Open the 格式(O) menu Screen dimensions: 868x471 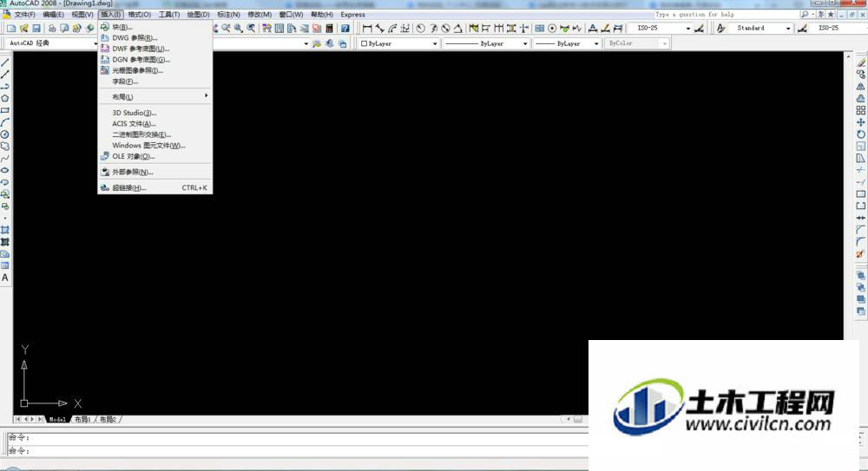(140, 15)
